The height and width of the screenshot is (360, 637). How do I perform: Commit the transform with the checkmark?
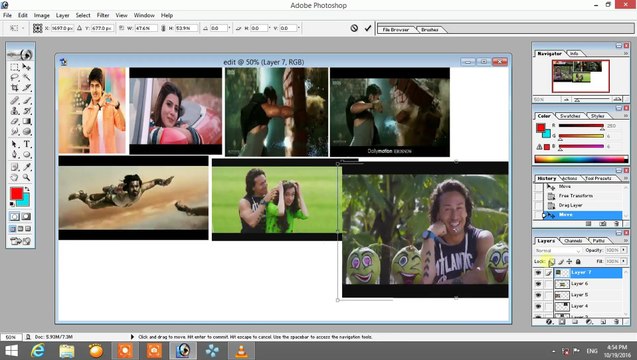(x=368, y=28)
